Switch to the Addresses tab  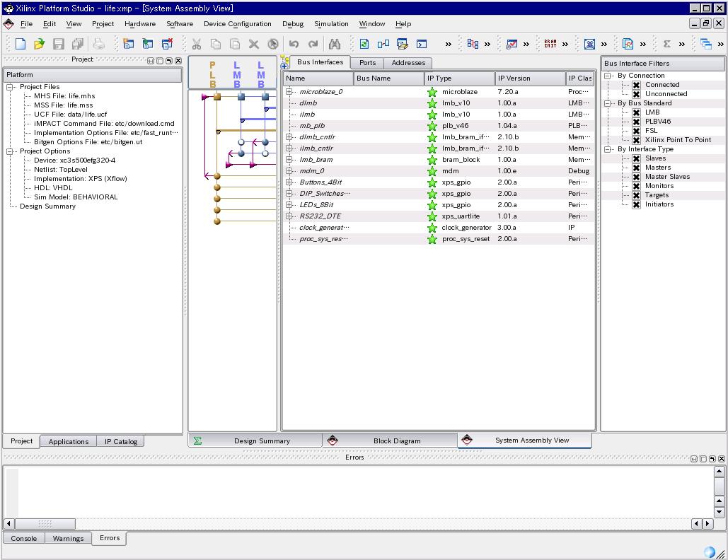408,63
